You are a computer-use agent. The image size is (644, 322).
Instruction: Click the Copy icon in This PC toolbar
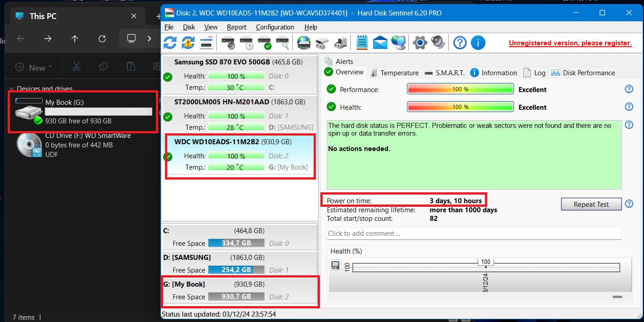tap(103, 67)
